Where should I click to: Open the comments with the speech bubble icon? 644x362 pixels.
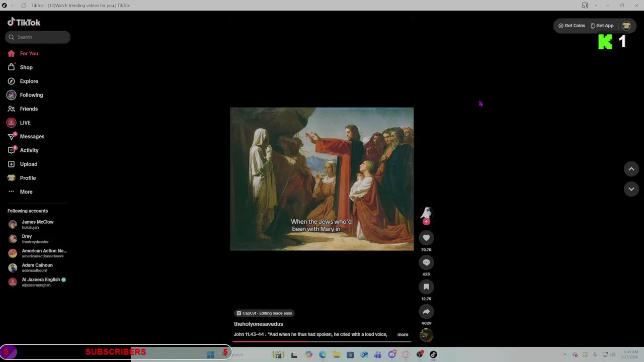tap(426, 262)
